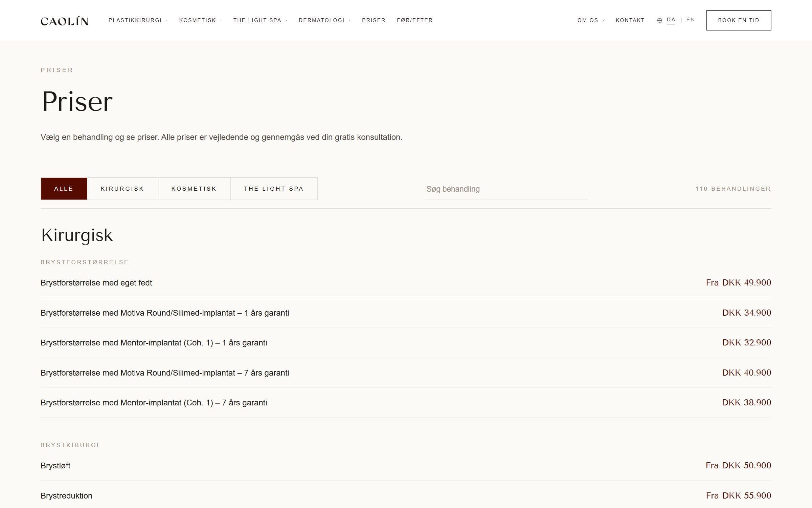Expand the Kosmetisk navigation menu
Image resolution: width=812 pixels, height=508 pixels.
(200, 20)
